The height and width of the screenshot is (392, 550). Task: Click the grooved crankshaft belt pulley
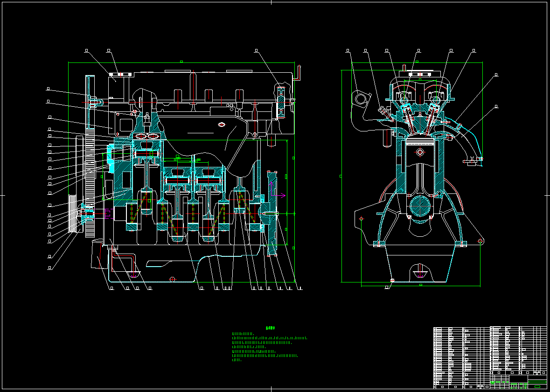(x=72, y=213)
